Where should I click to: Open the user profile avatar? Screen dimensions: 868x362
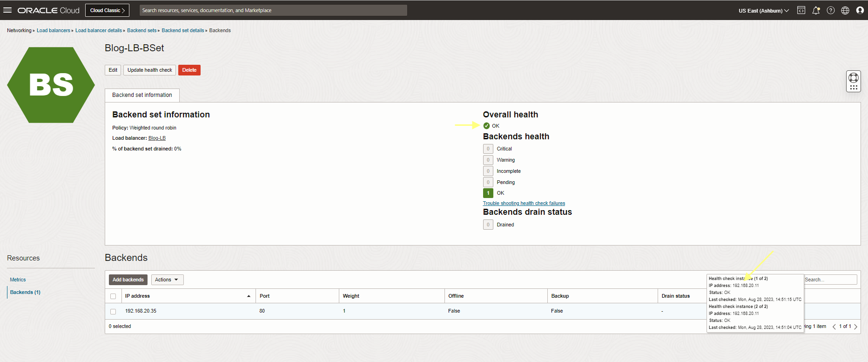860,10
